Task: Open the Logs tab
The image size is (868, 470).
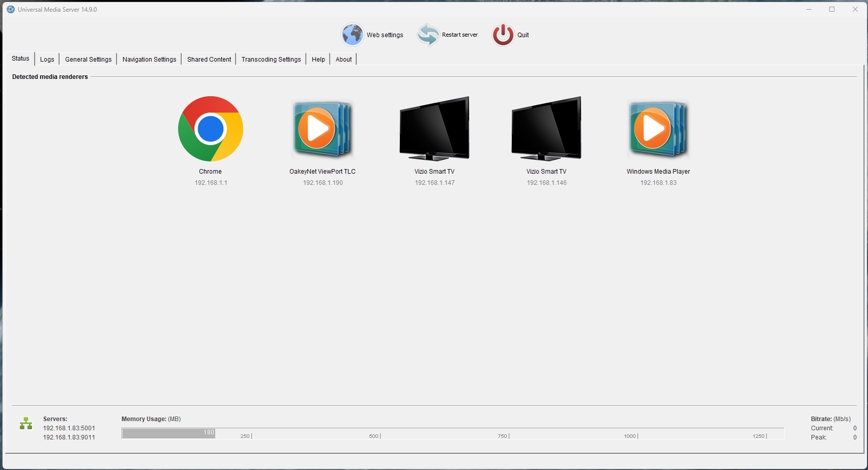Action: [x=47, y=59]
